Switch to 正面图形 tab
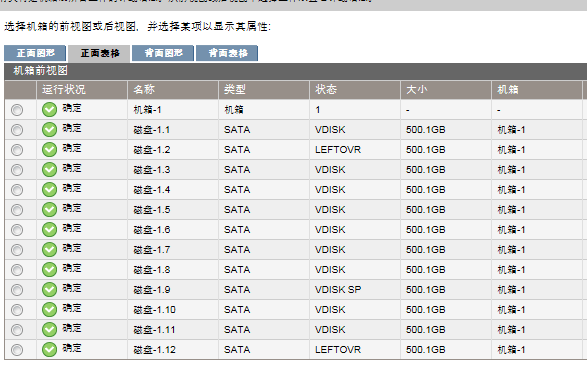587x365 pixels. (35, 53)
